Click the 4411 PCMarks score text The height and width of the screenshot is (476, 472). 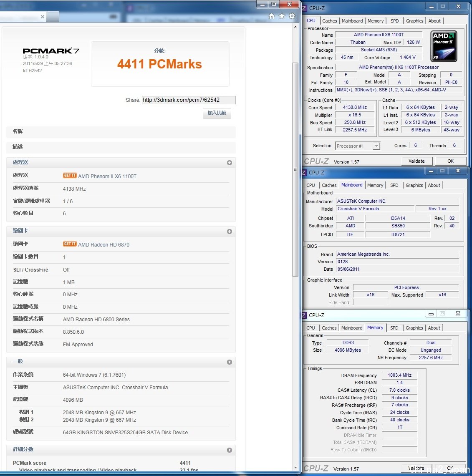(159, 64)
